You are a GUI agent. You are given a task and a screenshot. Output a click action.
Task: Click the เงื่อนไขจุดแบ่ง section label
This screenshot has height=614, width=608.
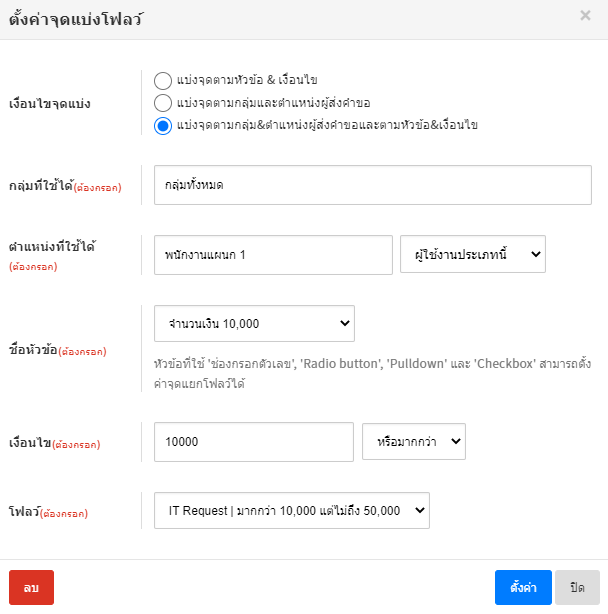point(50,104)
